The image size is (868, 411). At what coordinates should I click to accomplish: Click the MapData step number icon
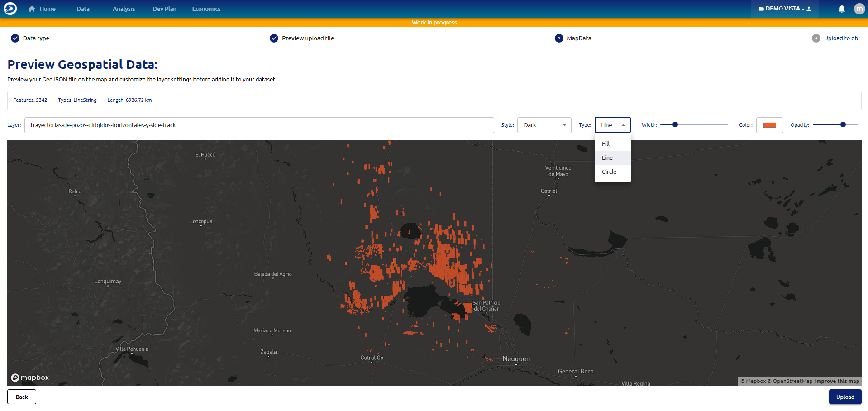tap(559, 38)
